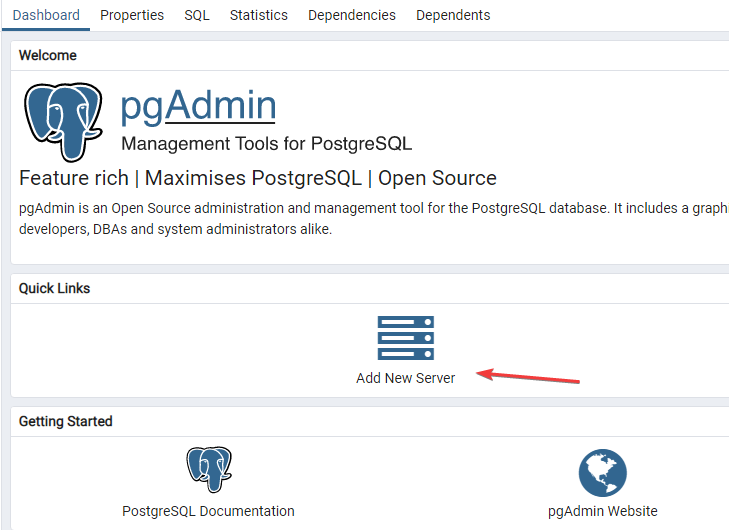Open the SQL tab
729x530 pixels.
click(x=197, y=15)
